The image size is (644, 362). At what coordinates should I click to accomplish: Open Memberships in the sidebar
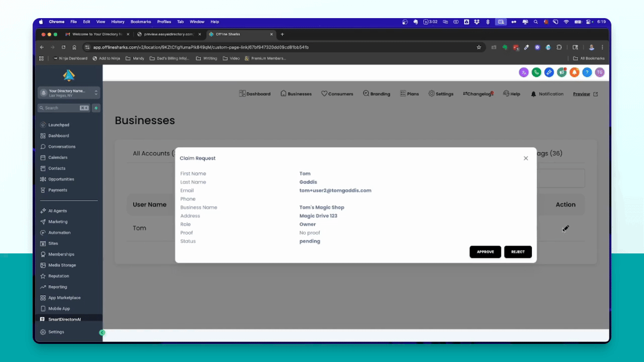(61, 254)
